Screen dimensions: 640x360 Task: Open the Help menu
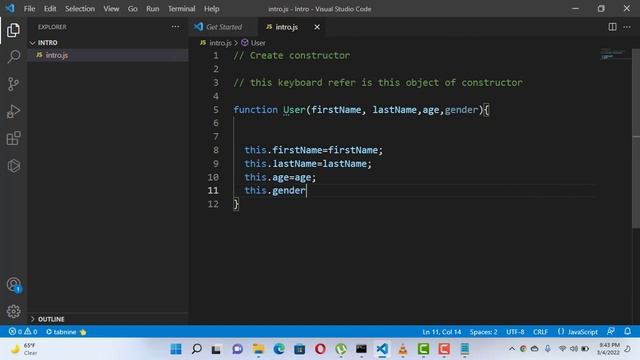point(211,9)
